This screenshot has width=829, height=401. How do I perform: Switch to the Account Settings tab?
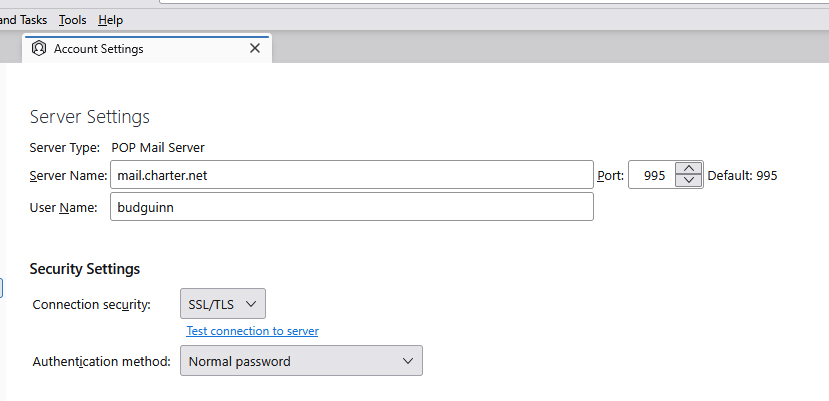146,49
